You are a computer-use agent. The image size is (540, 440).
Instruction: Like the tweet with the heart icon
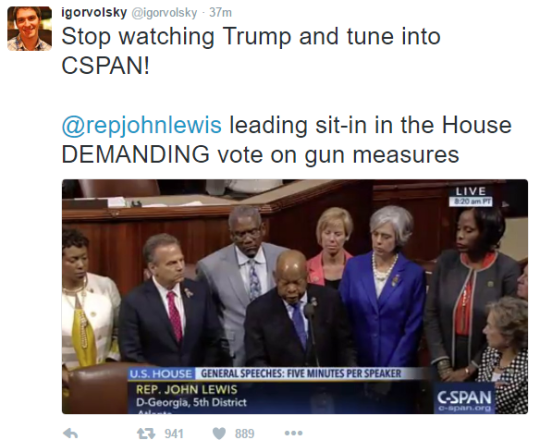219,433
